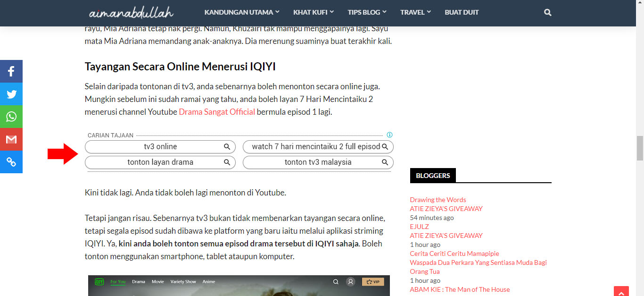
Task: Expand the TRAVEL dropdown chevron
Action: pyautogui.click(x=429, y=12)
